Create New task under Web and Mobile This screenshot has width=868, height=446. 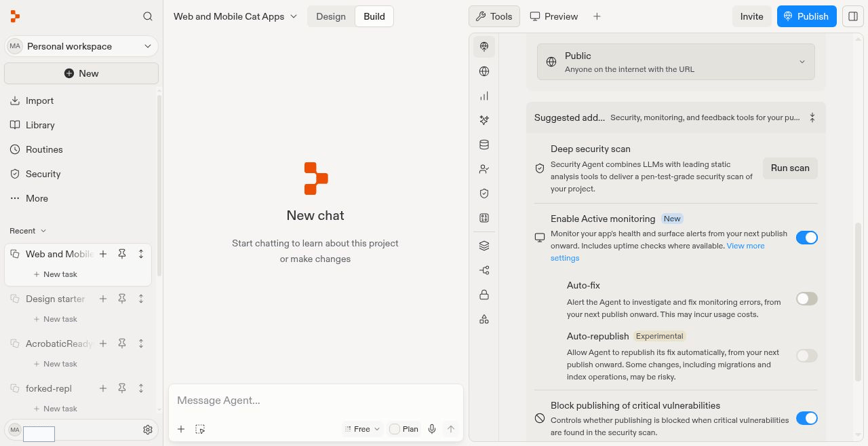[56, 274]
